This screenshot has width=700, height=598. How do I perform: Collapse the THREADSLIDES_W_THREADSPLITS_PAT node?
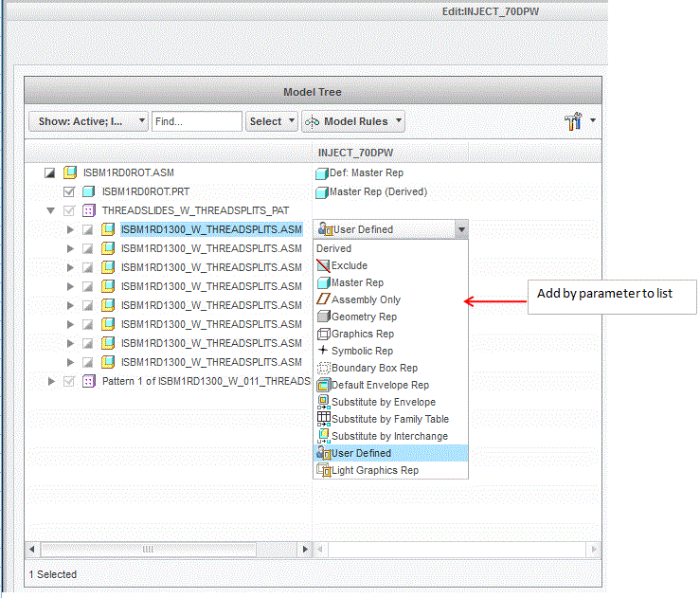click(x=51, y=210)
